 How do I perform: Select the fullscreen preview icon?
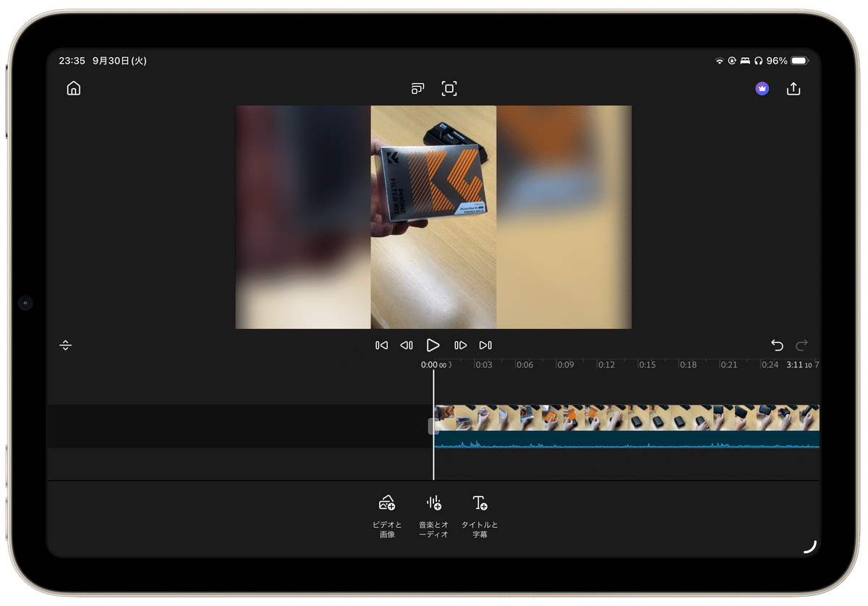tap(449, 88)
